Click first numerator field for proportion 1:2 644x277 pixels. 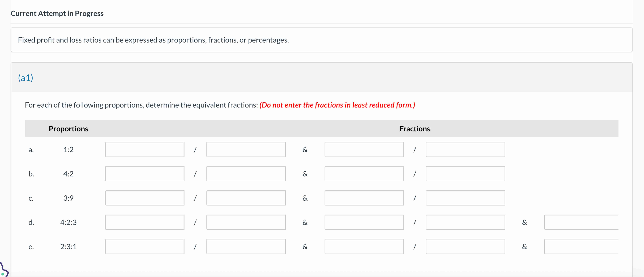(x=145, y=149)
